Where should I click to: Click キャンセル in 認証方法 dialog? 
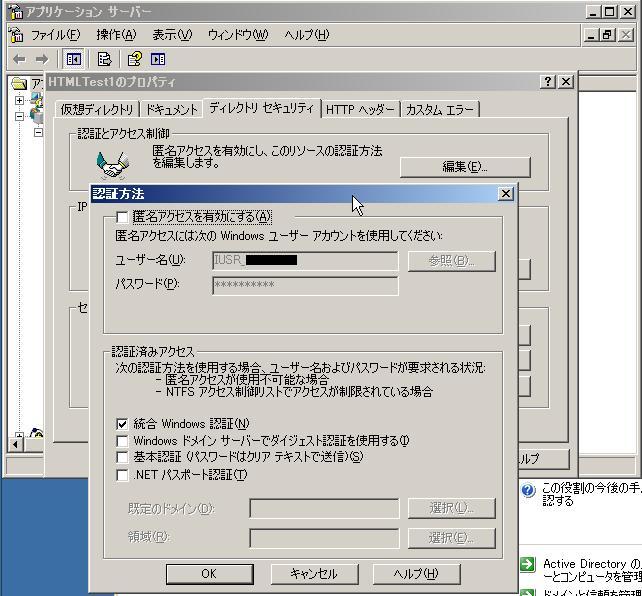(314, 574)
